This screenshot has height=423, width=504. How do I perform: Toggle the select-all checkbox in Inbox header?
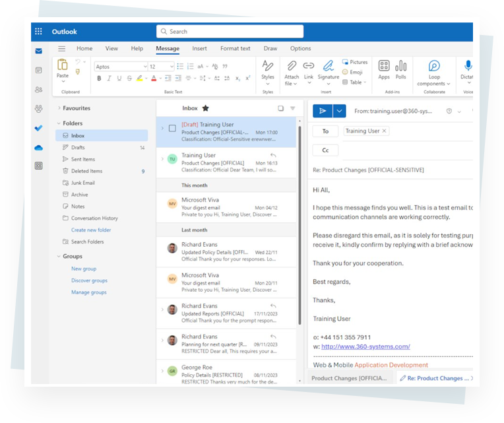coord(280,108)
